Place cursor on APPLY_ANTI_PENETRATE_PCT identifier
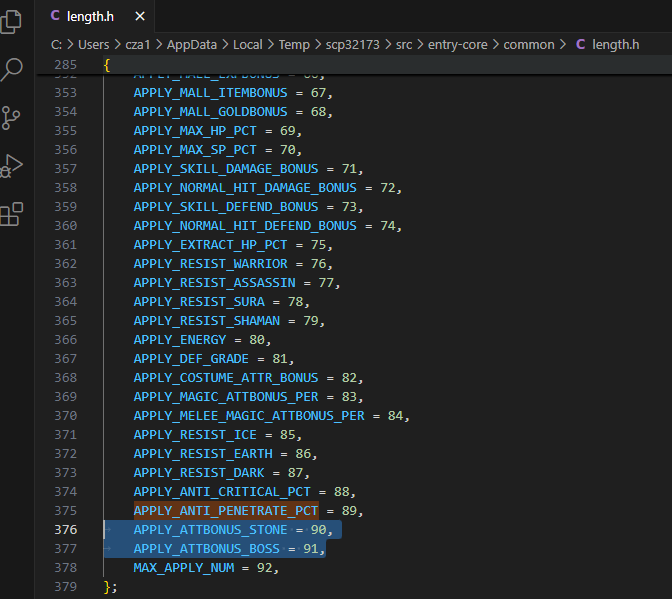Image resolution: width=672 pixels, height=599 pixels. coord(225,511)
